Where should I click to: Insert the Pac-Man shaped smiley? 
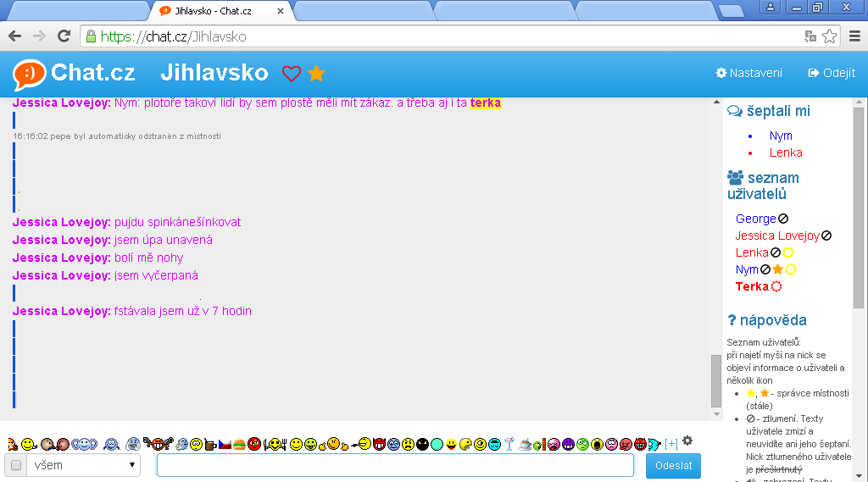(x=466, y=445)
